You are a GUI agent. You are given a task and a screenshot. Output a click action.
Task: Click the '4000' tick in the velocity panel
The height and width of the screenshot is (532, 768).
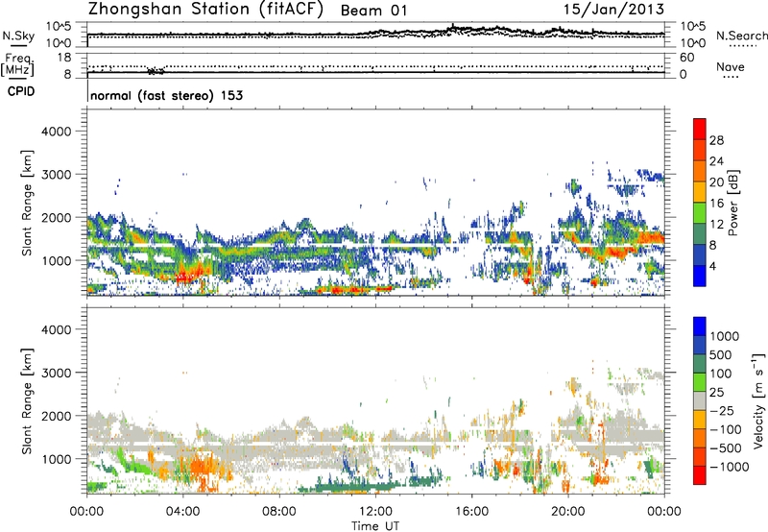click(x=56, y=329)
